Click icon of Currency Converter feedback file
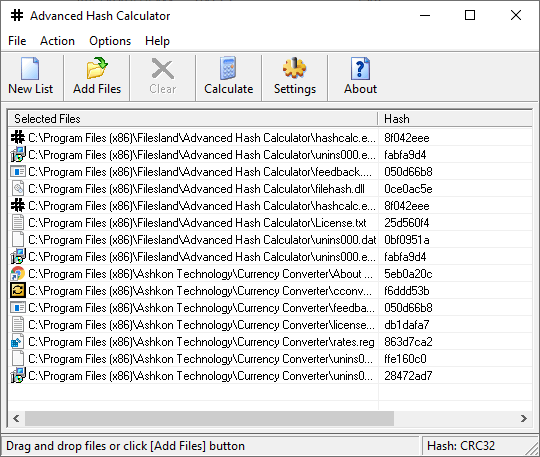Image resolution: width=540 pixels, height=457 pixels. (x=18, y=307)
